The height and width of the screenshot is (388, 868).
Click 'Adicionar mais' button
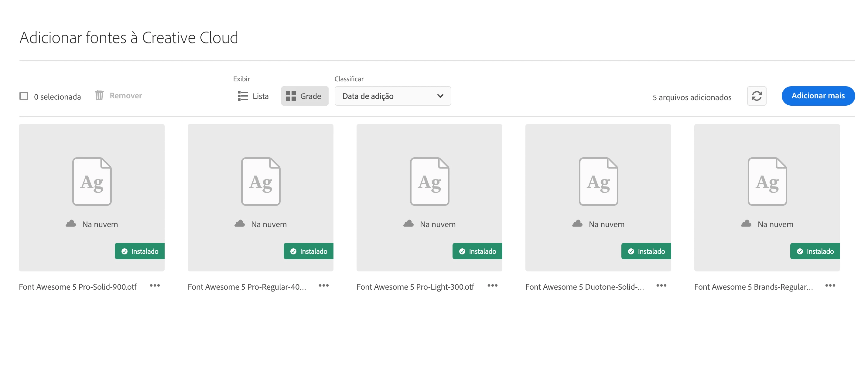coord(818,96)
